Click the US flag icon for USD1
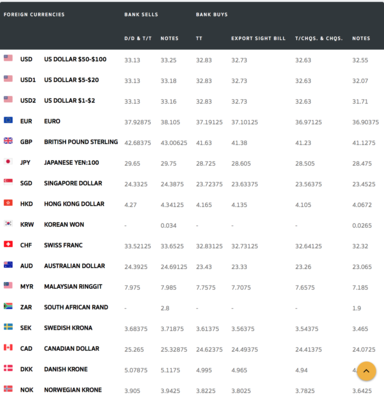Image resolution: width=384 pixels, height=400 pixels. click(x=8, y=79)
